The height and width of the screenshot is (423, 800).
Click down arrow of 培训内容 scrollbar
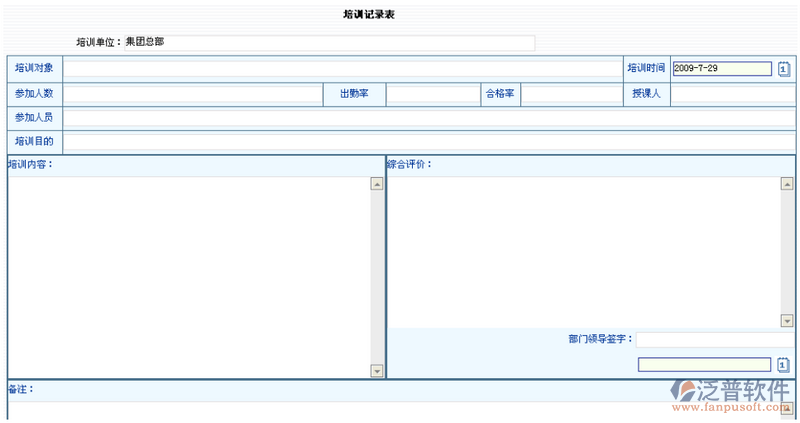coord(377,371)
